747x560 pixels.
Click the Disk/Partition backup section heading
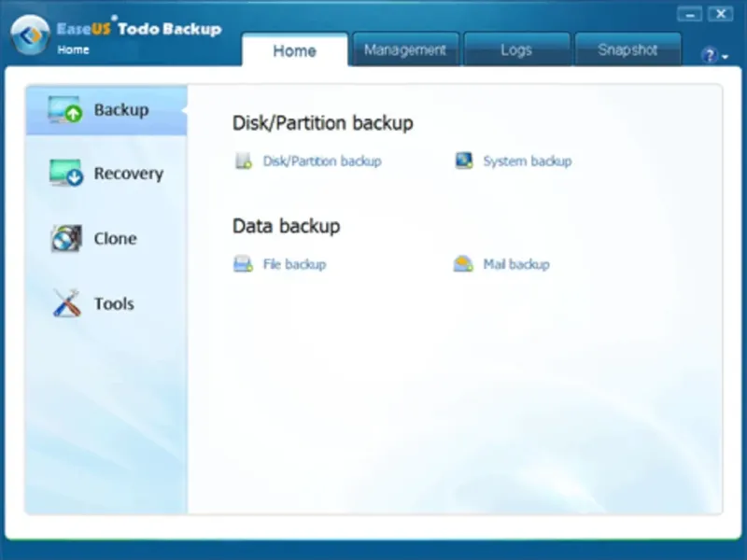(x=323, y=123)
